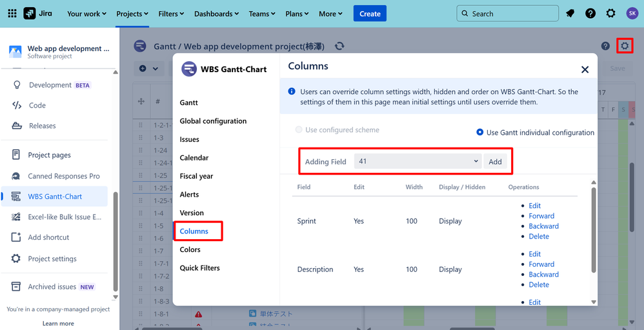Screen dimensions: 644x330
Task: Click Delete link for Sprint field
Action: [539, 237]
